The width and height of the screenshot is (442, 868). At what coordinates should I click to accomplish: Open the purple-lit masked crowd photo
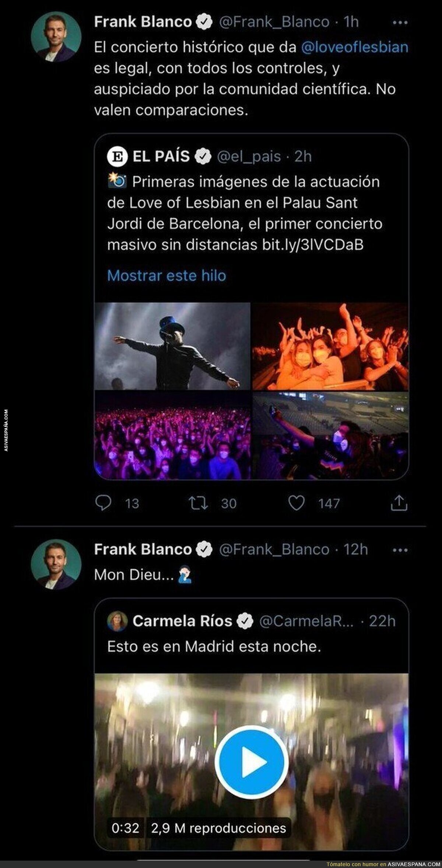pos(172,435)
